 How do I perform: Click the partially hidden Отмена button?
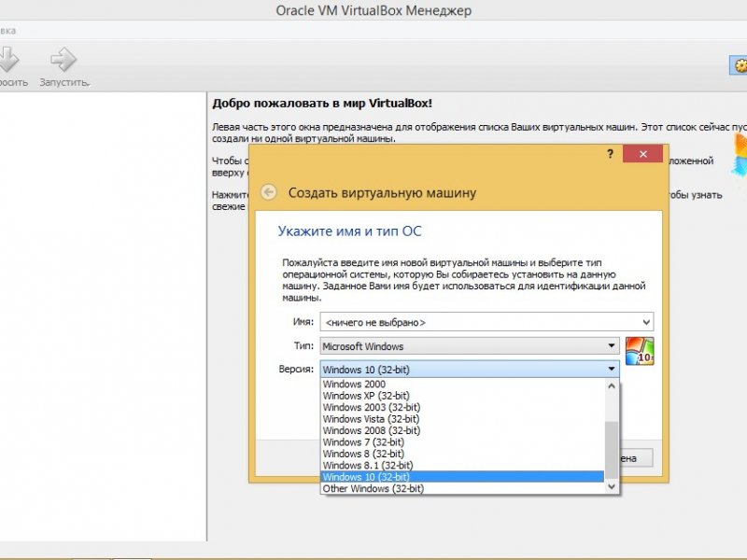click(637, 458)
